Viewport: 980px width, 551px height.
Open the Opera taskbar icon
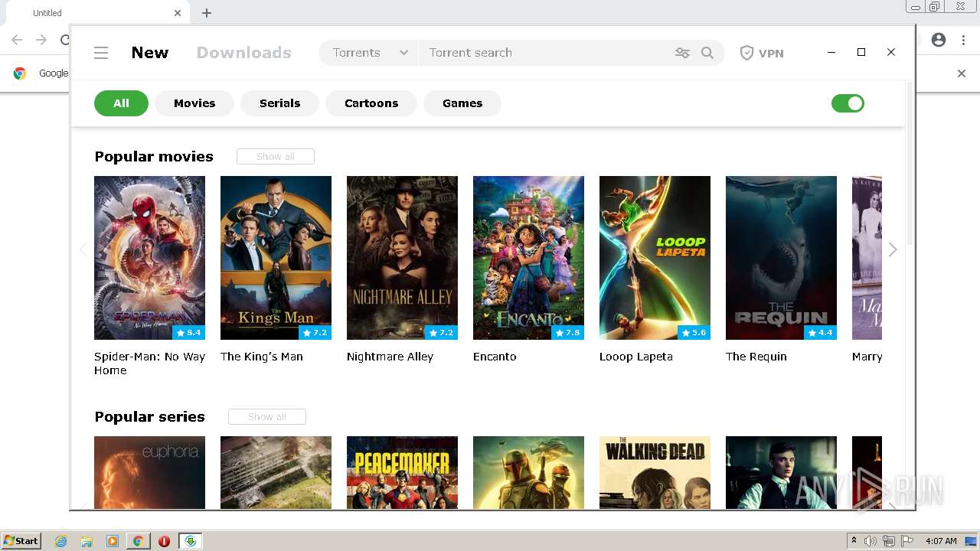coord(164,541)
